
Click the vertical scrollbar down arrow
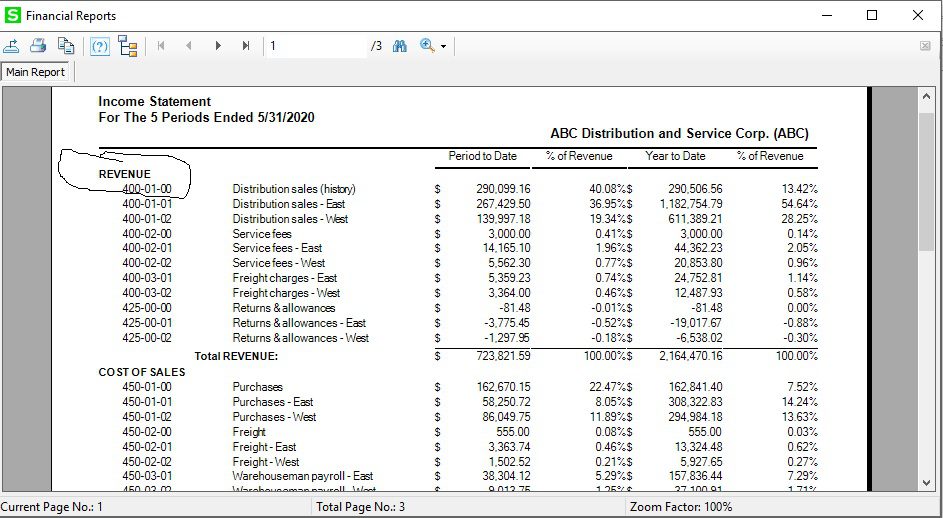coord(926,483)
